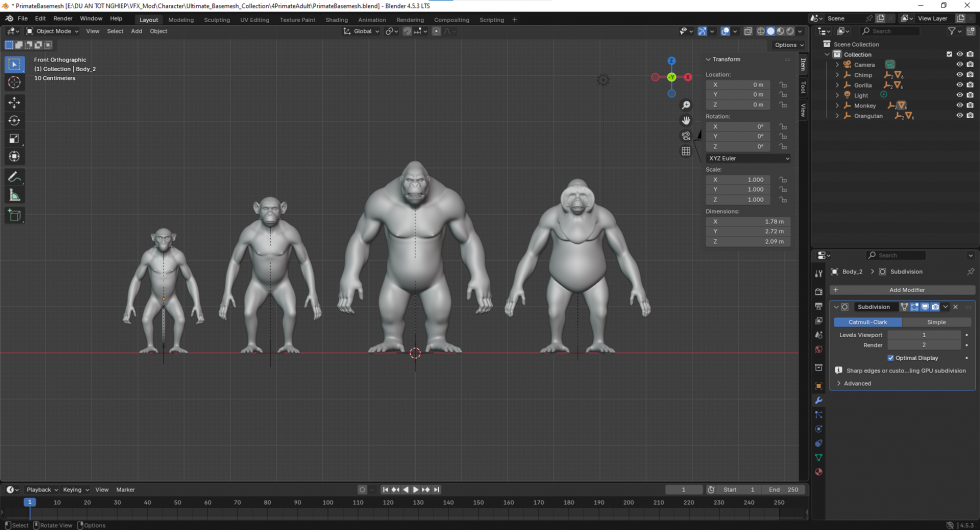This screenshot has width=980, height=530.
Task: Expand the Chimp collection in outliner
Action: click(x=837, y=75)
